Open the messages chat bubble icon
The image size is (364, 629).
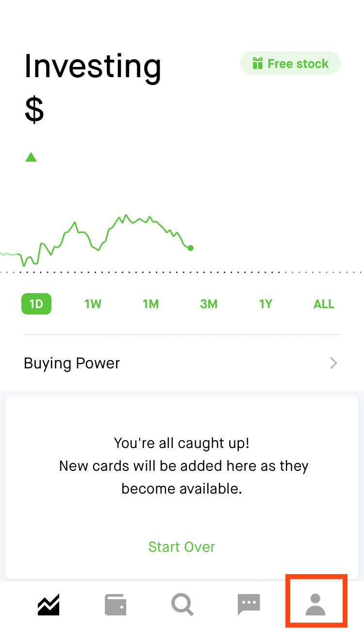249,605
